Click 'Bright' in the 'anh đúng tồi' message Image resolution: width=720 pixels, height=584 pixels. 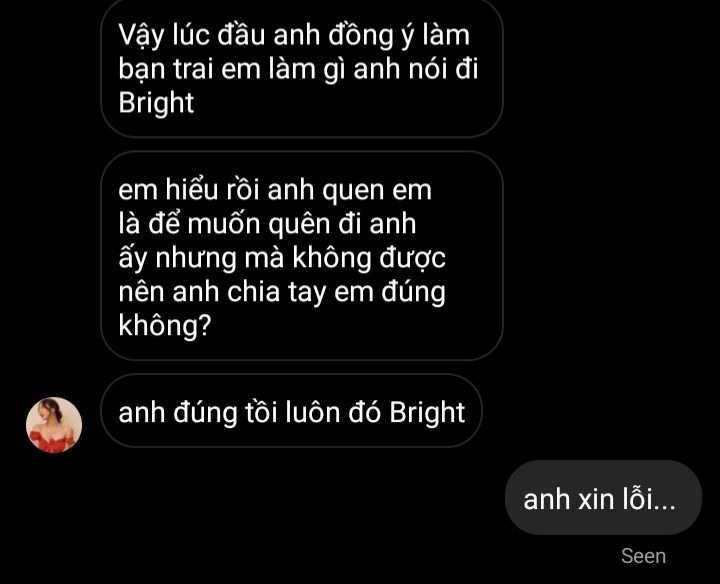pos(427,413)
